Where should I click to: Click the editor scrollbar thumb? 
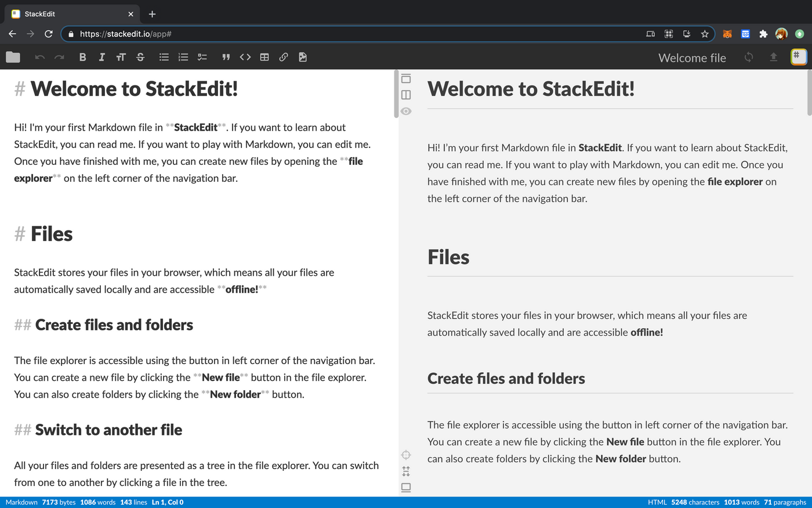tap(396, 94)
